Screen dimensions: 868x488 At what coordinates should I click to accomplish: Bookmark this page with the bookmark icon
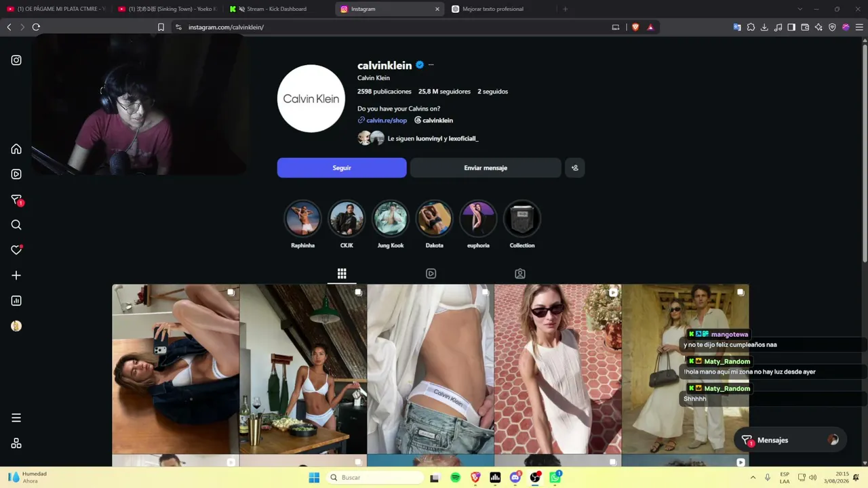pyautogui.click(x=161, y=27)
